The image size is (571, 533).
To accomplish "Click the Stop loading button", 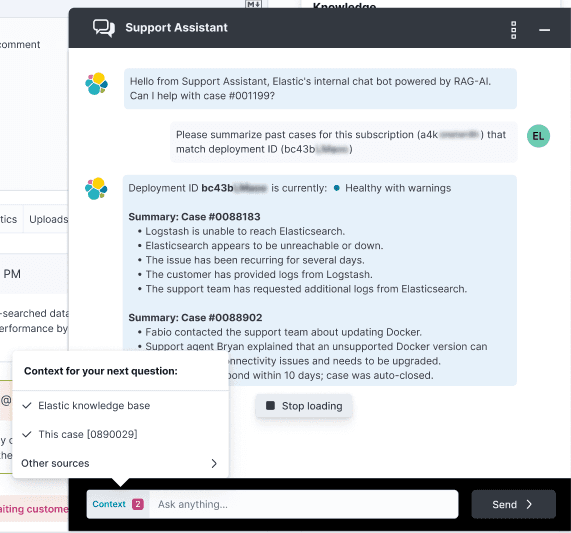I will coord(304,406).
